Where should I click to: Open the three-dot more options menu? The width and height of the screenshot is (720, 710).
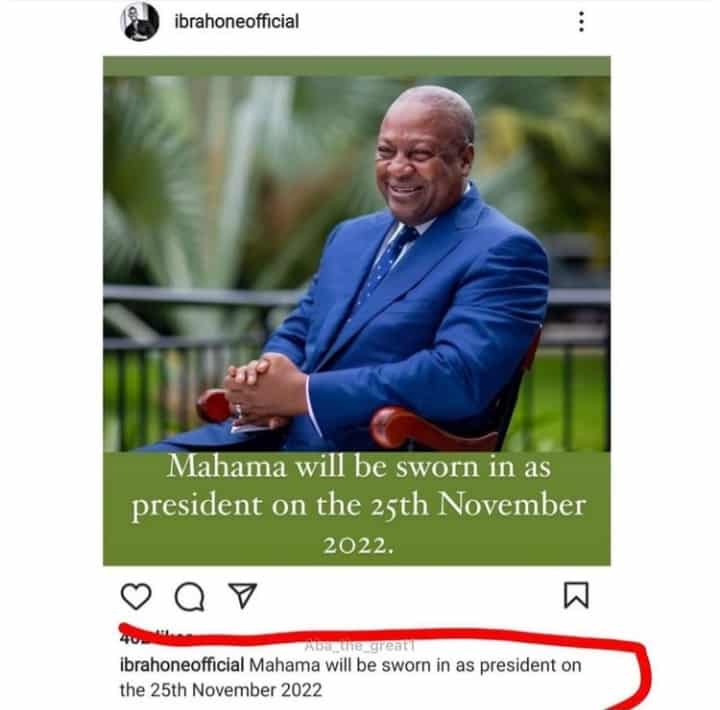(x=581, y=21)
